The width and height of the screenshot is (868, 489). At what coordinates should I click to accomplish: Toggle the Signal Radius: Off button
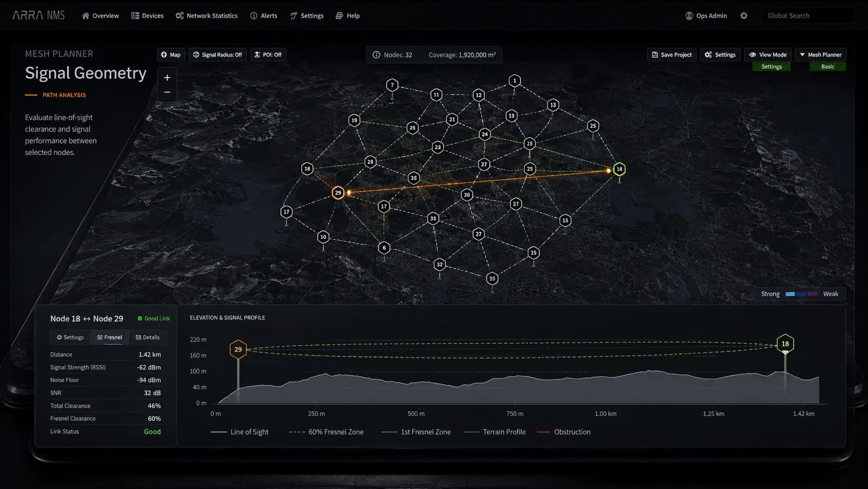(x=218, y=55)
